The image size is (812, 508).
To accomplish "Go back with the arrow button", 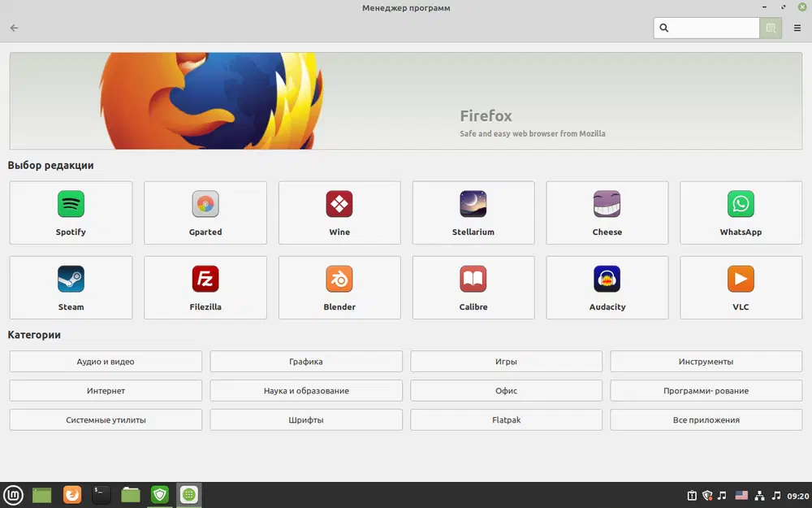I will (14, 28).
